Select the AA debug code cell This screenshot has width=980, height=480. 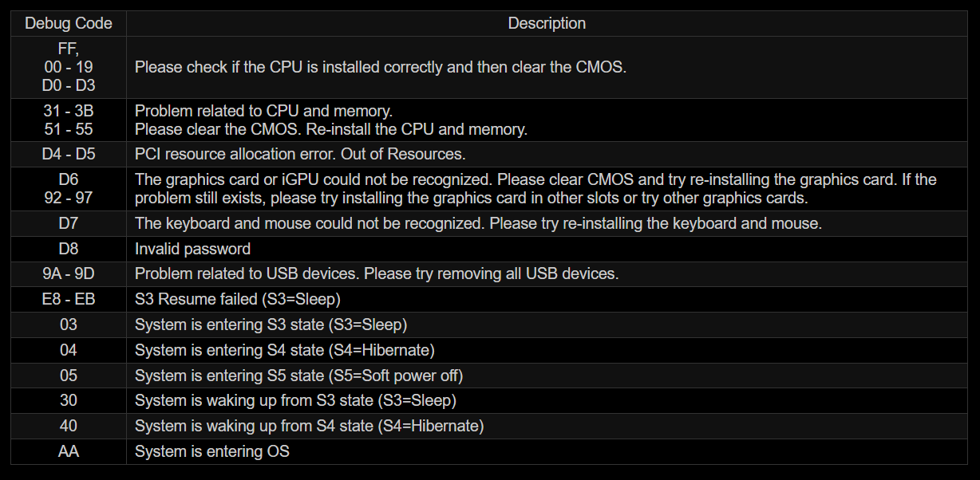pos(69,451)
